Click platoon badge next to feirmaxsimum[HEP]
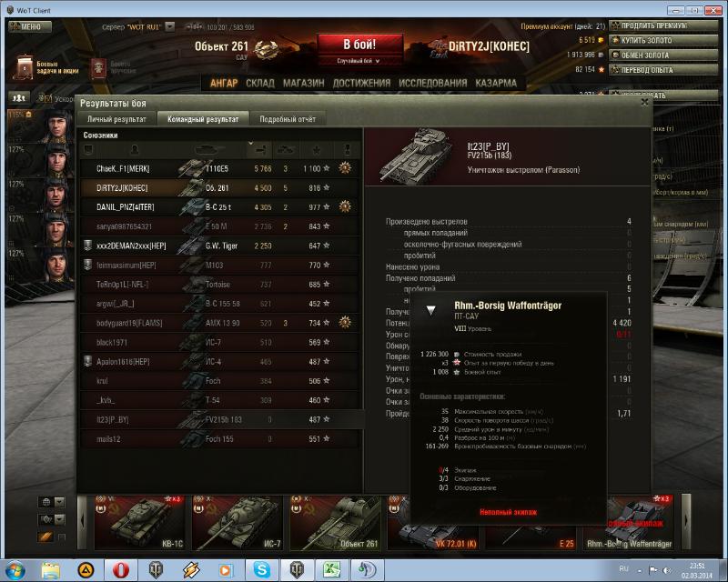 point(87,265)
